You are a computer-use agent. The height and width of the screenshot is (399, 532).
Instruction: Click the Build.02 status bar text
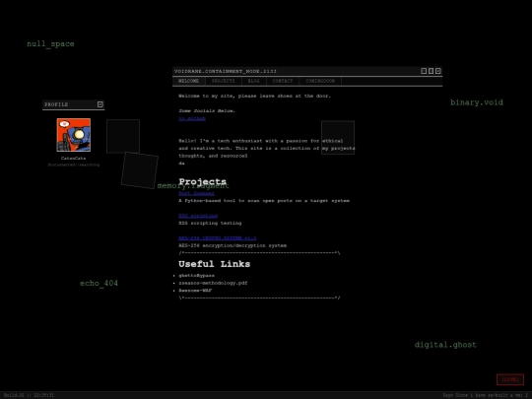click(x=29, y=395)
